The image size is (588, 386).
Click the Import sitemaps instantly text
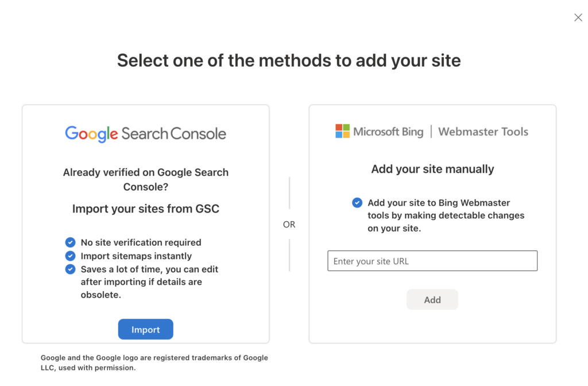[x=136, y=256]
